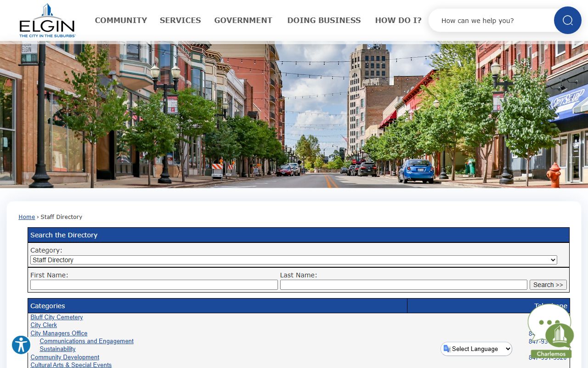Open the GOVERNMENT menu
The width and height of the screenshot is (588, 368).
point(243,20)
